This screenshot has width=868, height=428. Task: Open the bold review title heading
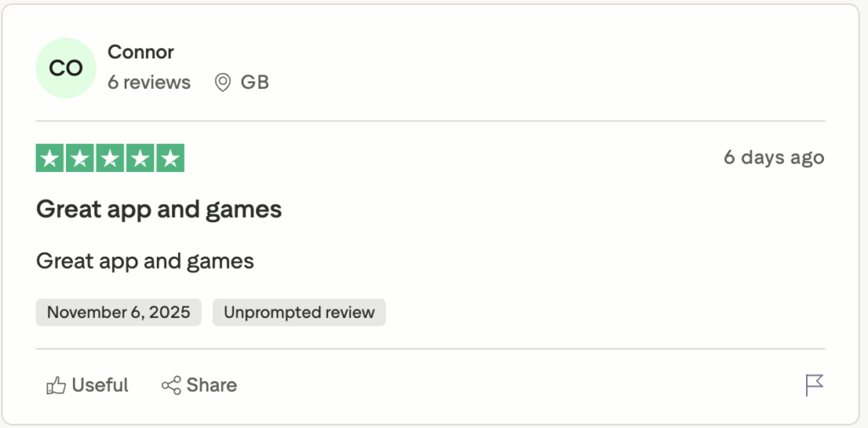click(x=159, y=208)
